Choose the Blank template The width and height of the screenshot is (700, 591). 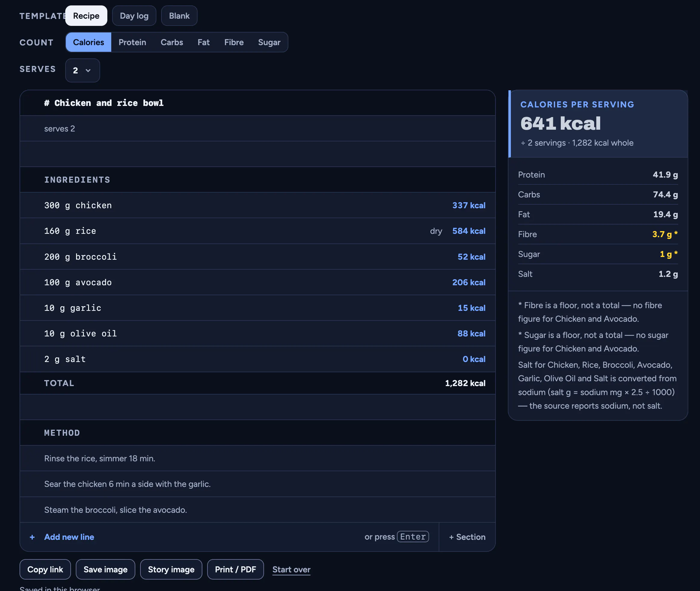coord(179,16)
